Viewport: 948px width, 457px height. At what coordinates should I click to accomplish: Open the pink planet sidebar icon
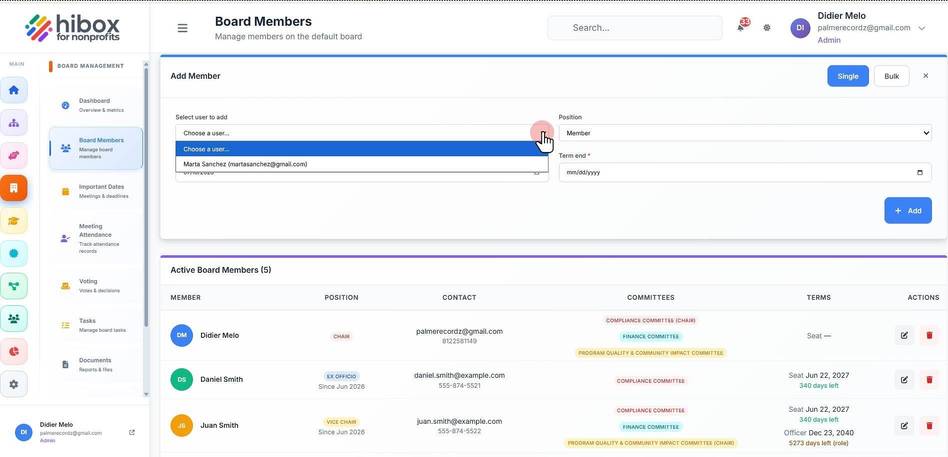(14, 155)
